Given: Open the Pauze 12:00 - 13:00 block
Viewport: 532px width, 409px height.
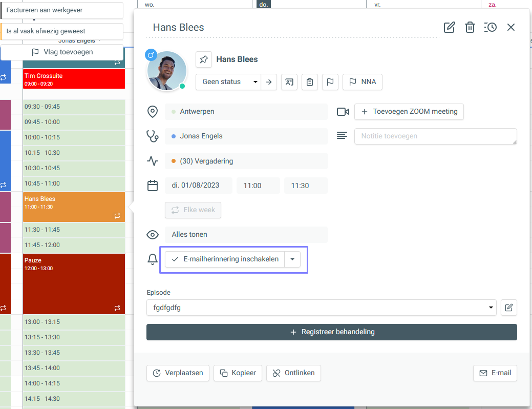Looking at the screenshot, I should click(74, 283).
